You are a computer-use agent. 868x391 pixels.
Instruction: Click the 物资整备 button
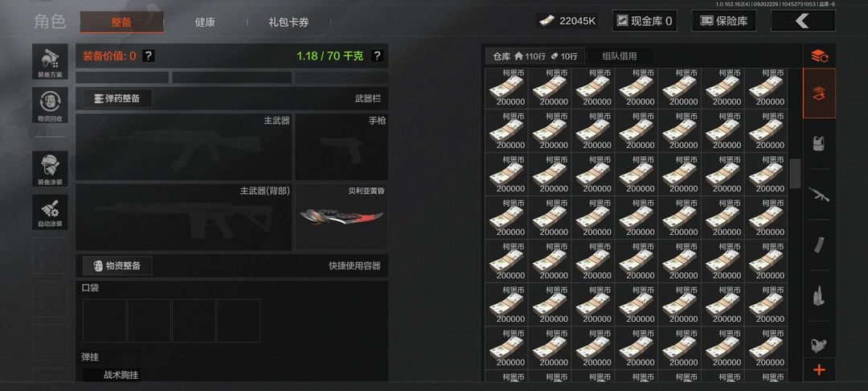pyautogui.click(x=117, y=265)
